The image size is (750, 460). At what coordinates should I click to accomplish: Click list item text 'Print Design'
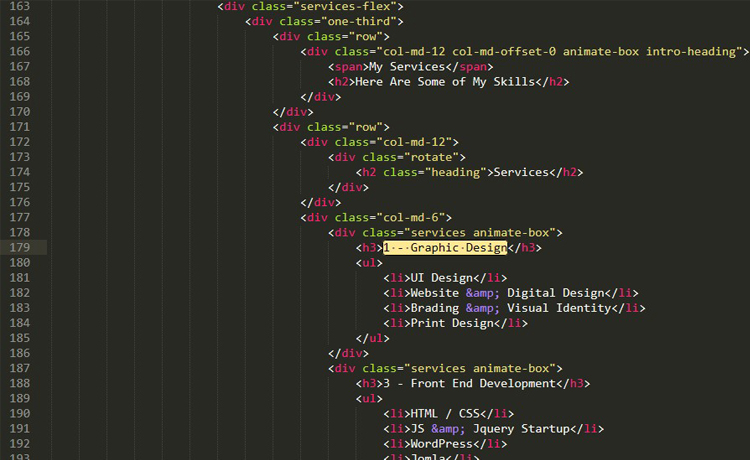[x=452, y=323]
